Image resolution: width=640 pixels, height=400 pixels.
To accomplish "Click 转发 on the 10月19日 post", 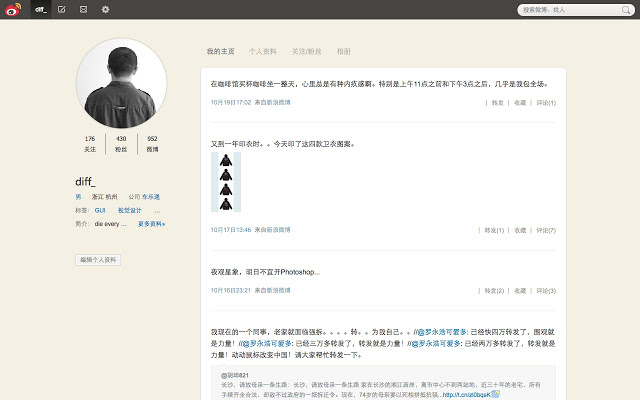I will (x=498, y=103).
